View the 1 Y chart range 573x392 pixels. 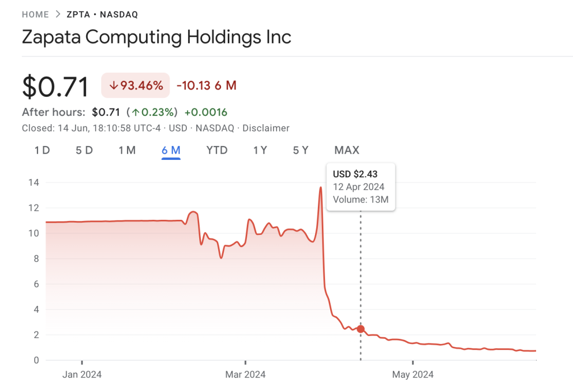(x=260, y=150)
